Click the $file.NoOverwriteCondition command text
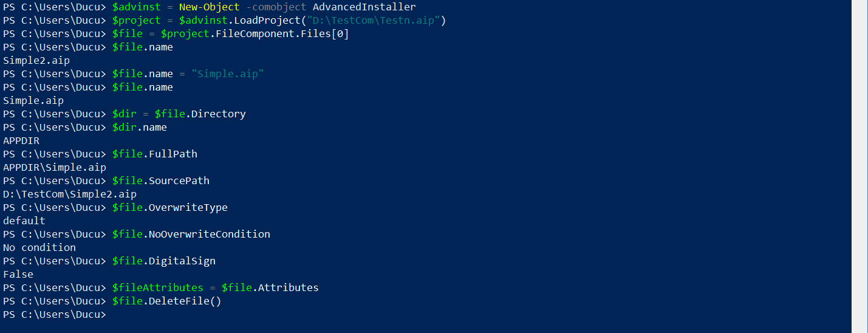Screen dimensions: 868x333 (x=191, y=235)
